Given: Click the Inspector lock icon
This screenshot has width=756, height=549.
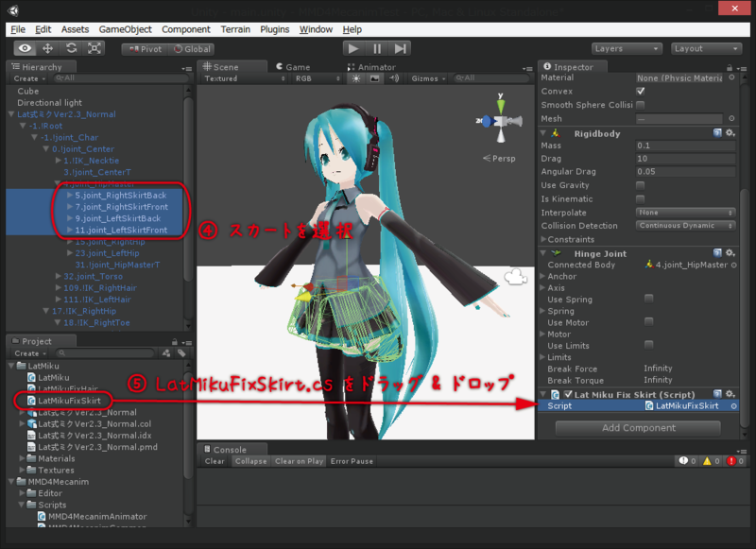Looking at the screenshot, I should pos(730,68).
